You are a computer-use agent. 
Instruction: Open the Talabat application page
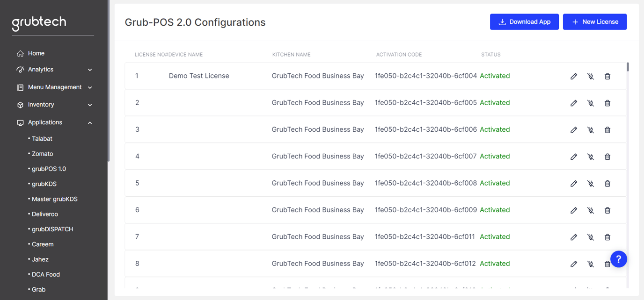[41, 138]
